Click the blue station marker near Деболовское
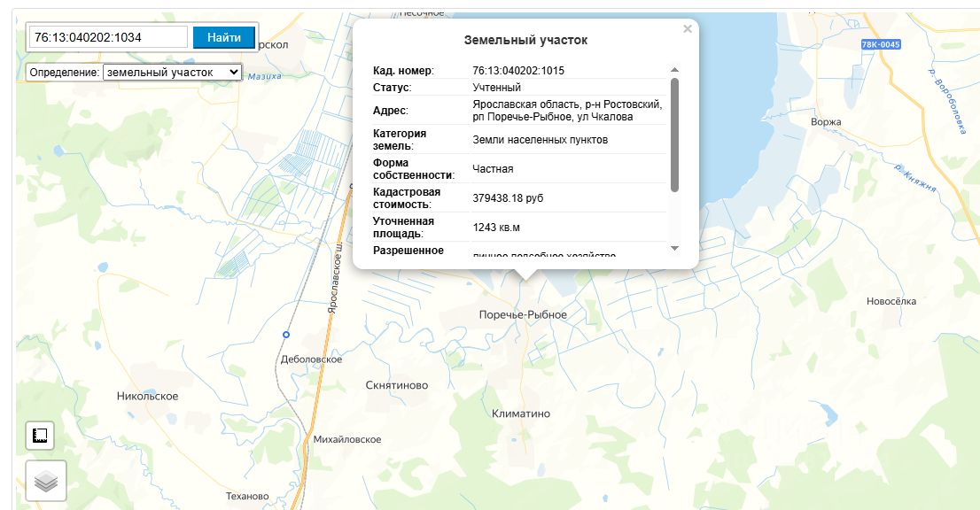 286,335
